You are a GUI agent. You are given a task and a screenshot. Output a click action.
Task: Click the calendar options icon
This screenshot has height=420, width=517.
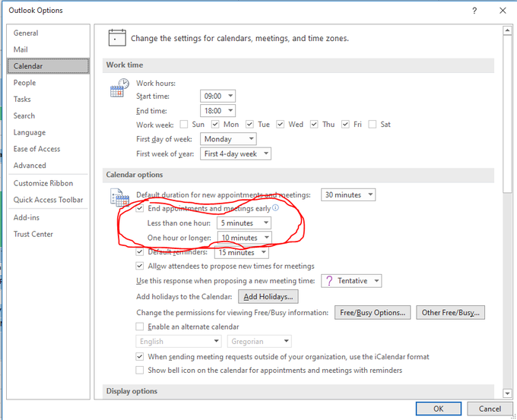coord(119,199)
